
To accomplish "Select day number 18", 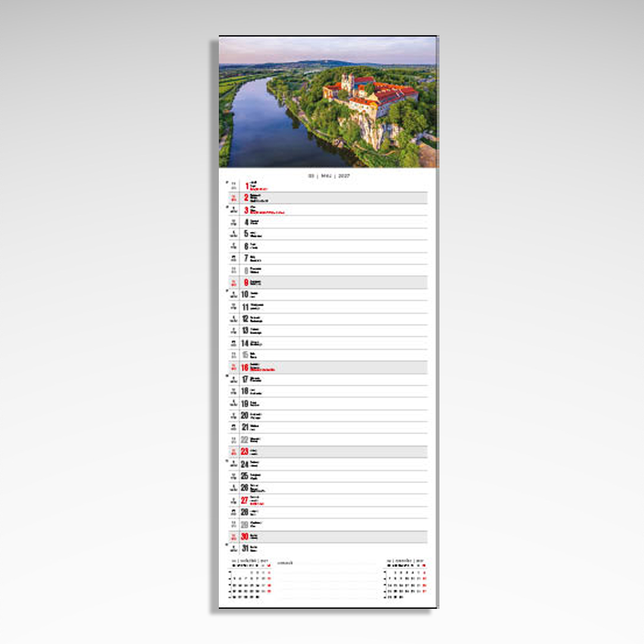I will pos(245,391).
